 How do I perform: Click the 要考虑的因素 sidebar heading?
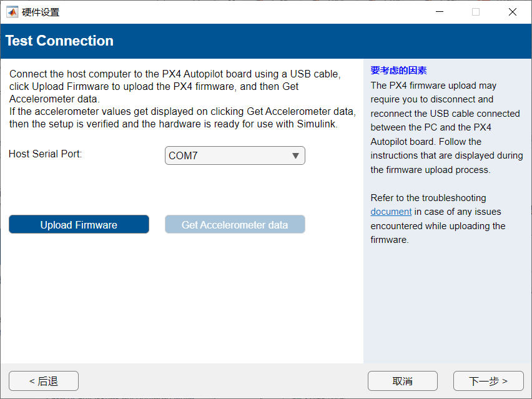click(398, 71)
